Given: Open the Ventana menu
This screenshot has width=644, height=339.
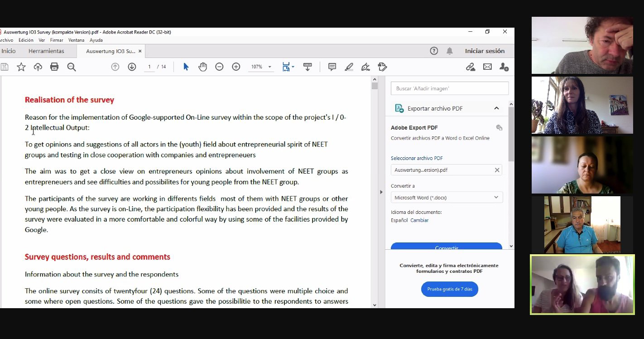Looking at the screenshot, I should click(76, 40).
